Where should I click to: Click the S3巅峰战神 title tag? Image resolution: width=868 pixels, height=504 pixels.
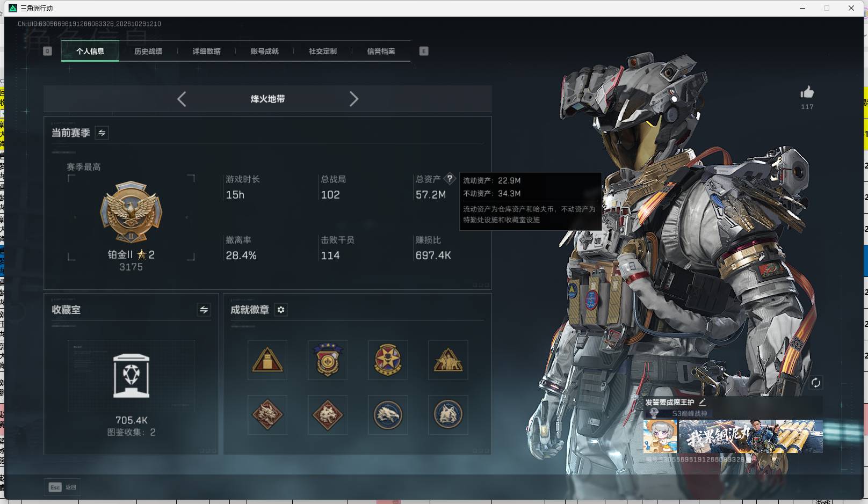tap(690, 413)
